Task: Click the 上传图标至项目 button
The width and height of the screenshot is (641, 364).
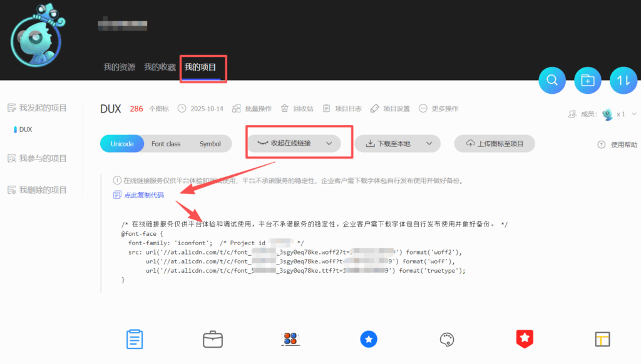Action: point(495,143)
